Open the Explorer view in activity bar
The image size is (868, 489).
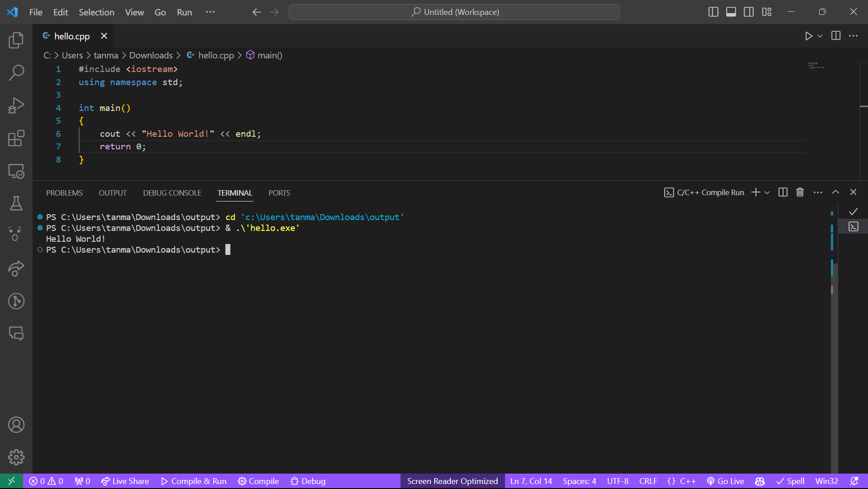pyautogui.click(x=16, y=40)
